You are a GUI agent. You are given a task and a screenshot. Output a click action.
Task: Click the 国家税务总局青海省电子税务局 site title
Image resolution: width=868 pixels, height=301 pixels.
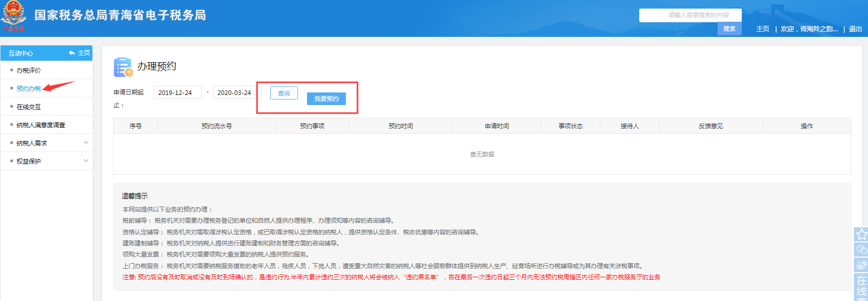pos(120,15)
